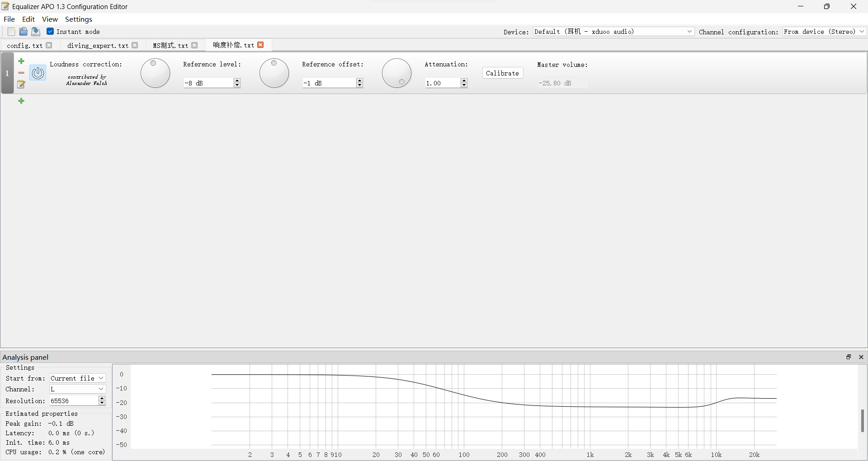Viewport: 868px width, 461px height.
Task: Open the Edit menu
Action: click(x=28, y=19)
